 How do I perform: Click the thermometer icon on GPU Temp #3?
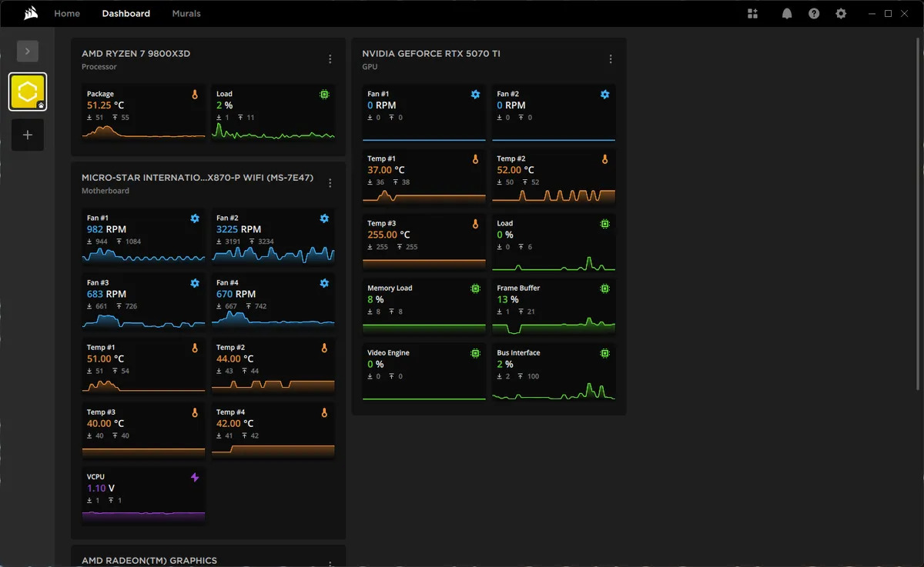pyautogui.click(x=475, y=223)
